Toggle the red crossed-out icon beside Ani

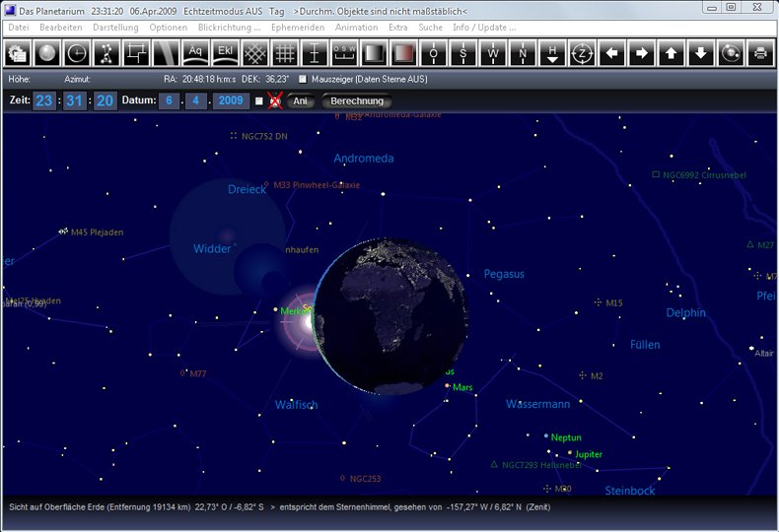click(x=275, y=100)
